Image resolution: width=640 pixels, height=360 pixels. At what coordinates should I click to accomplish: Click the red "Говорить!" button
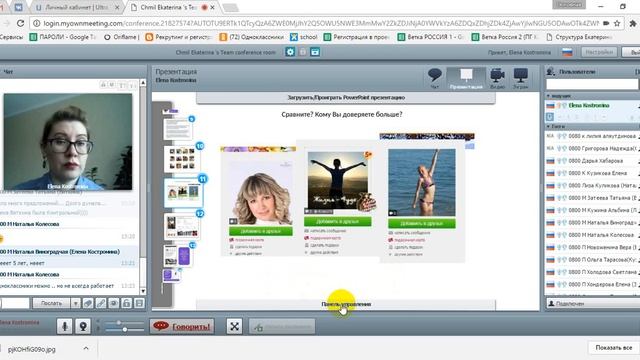[182, 326]
